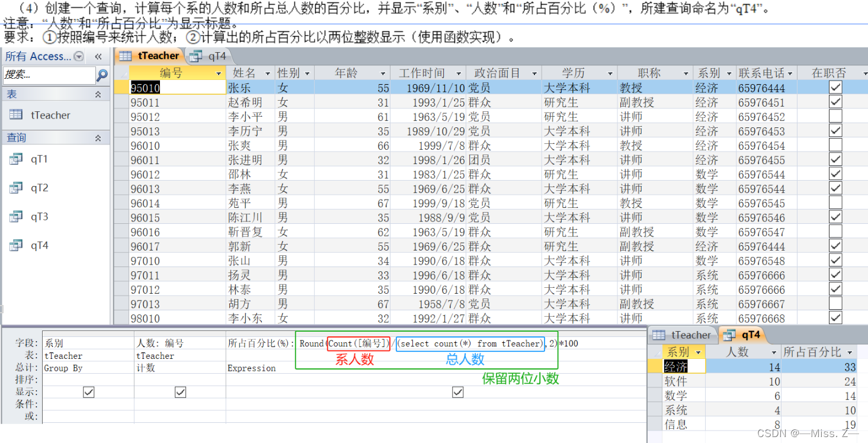Toggle 在职否 checkbox for 张爽 row
Screen dimensions: 868x443
tap(835, 145)
